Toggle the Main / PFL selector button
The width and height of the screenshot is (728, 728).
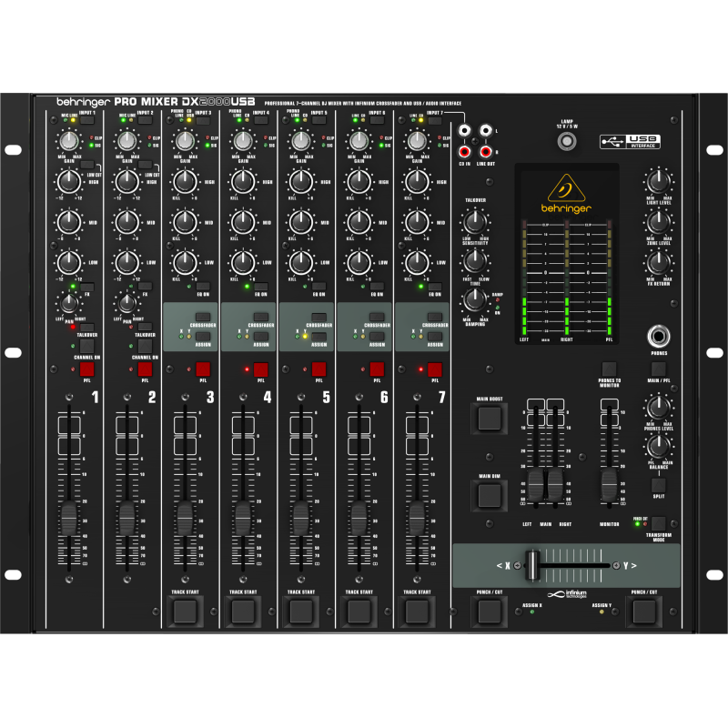[x=658, y=369]
